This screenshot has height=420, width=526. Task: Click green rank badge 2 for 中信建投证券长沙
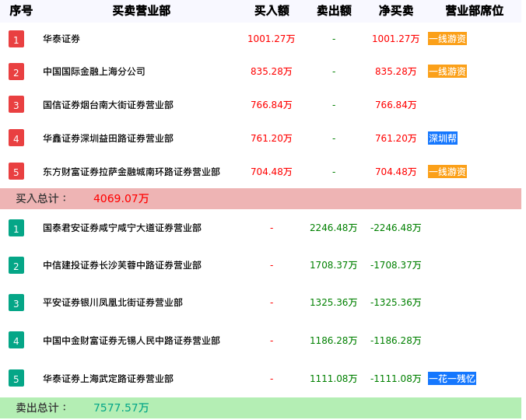[16, 265]
